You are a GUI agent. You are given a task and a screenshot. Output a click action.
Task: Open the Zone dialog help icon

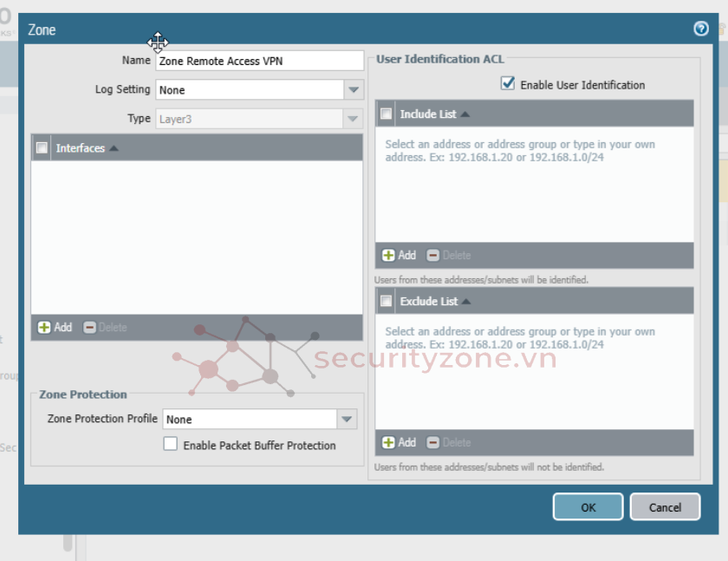pos(701,29)
